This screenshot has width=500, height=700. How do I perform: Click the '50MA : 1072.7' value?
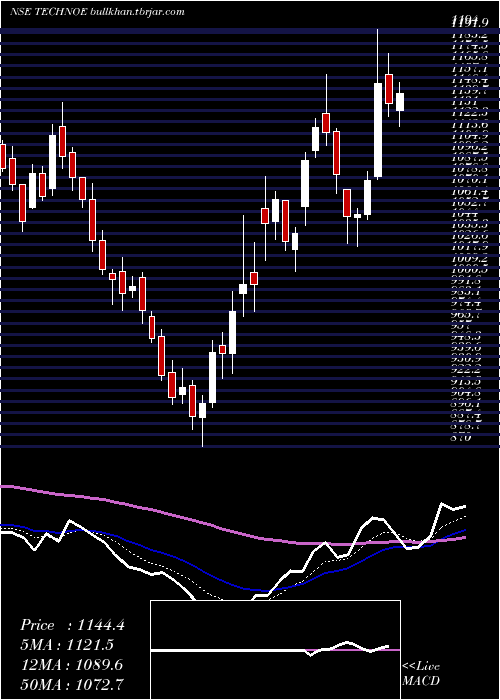(71, 684)
